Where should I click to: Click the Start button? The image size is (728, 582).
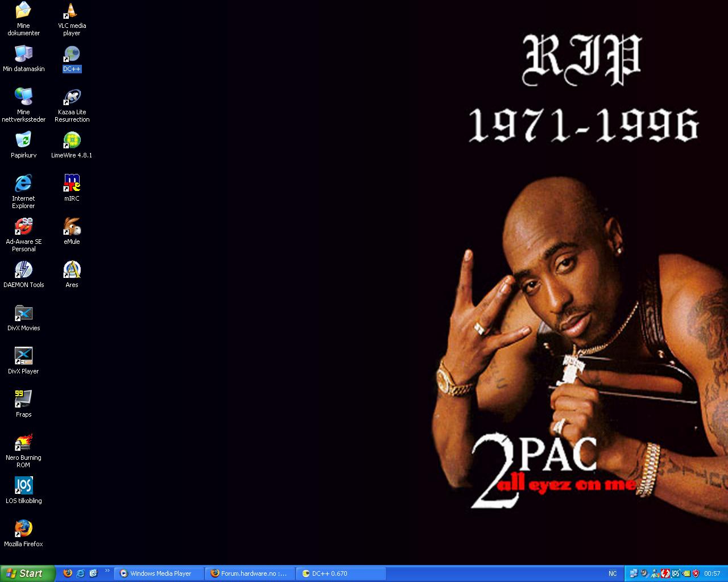click(28, 573)
